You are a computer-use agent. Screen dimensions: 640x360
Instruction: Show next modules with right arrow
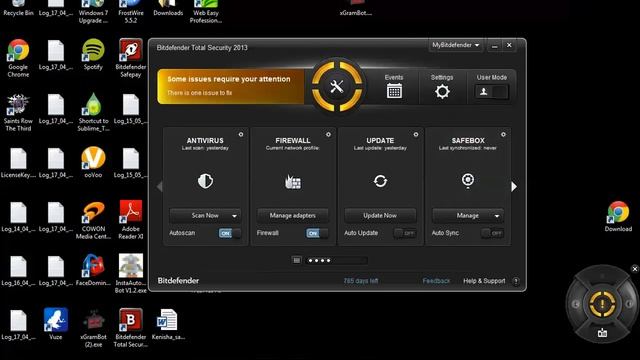514,187
